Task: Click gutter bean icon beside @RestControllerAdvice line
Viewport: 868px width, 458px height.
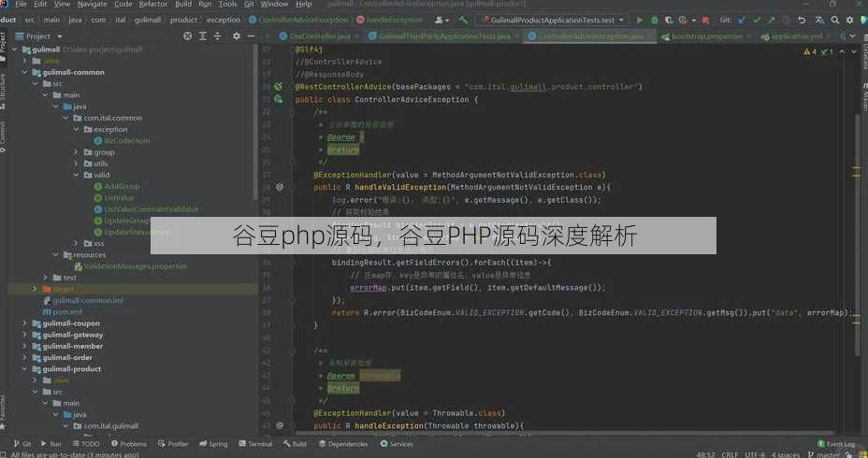Action: point(278,87)
